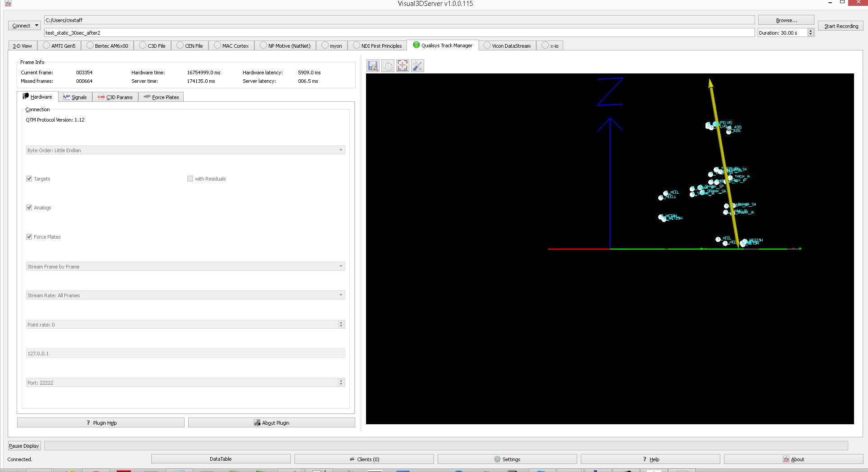Switch to the Force Plates tab
The width and height of the screenshot is (868, 472).
161,97
